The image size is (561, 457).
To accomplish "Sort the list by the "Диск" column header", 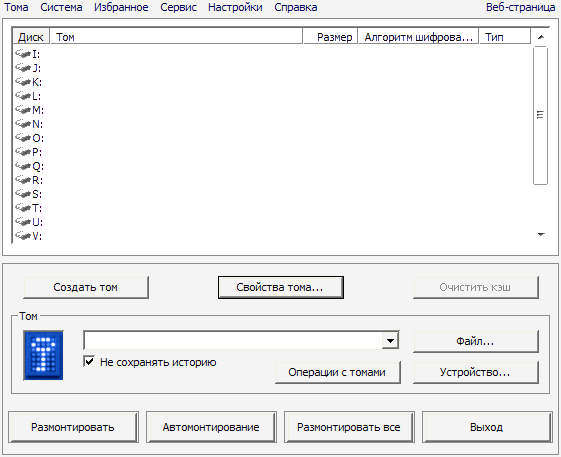I will [x=31, y=37].
